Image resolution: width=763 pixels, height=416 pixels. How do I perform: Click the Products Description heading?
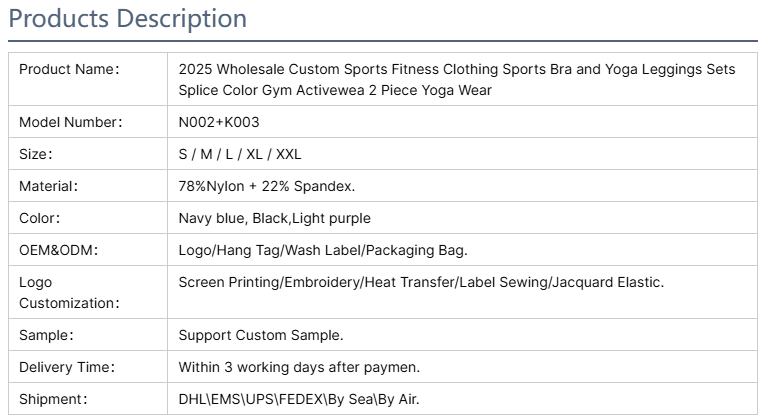coord(127,19)
